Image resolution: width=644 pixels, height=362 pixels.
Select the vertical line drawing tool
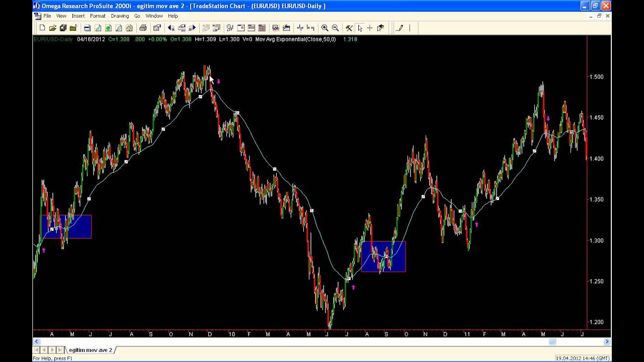[410, 28]
